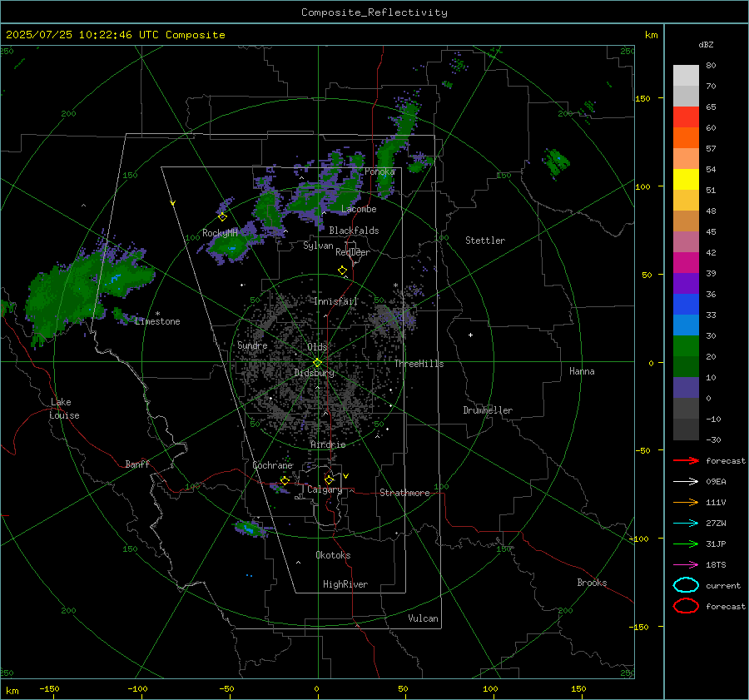Click the Sundre city label
Screen dimensions: 749x700
tap(252, 345)
